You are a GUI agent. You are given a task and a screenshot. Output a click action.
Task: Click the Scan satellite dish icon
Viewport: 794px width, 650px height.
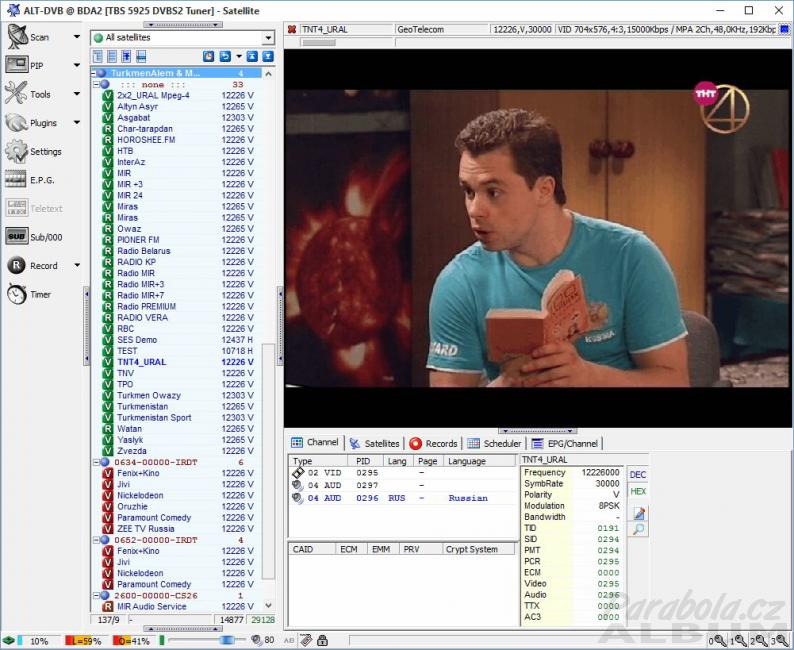tap(17, 36)
